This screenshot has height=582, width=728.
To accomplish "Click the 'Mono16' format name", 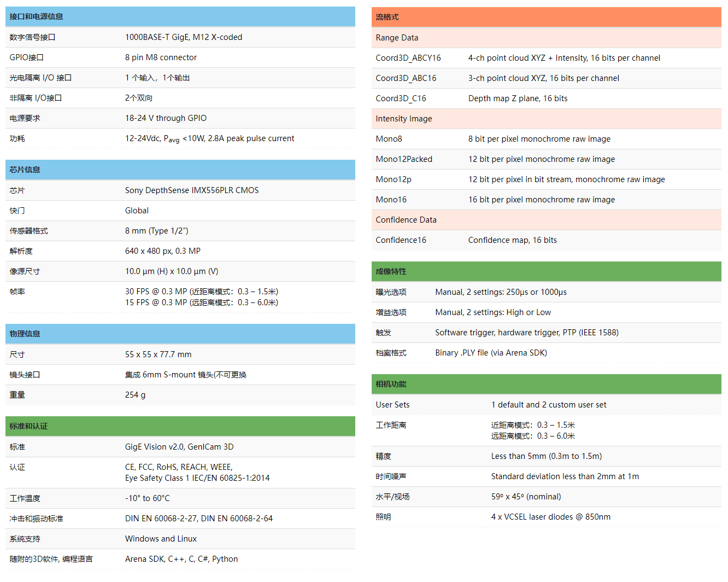I will point(391,200).
